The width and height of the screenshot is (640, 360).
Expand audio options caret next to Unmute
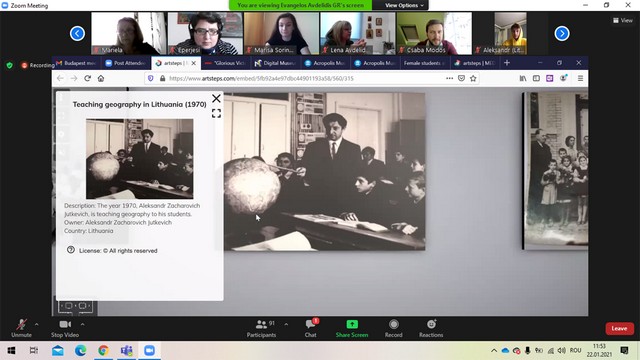click(37, 324)
